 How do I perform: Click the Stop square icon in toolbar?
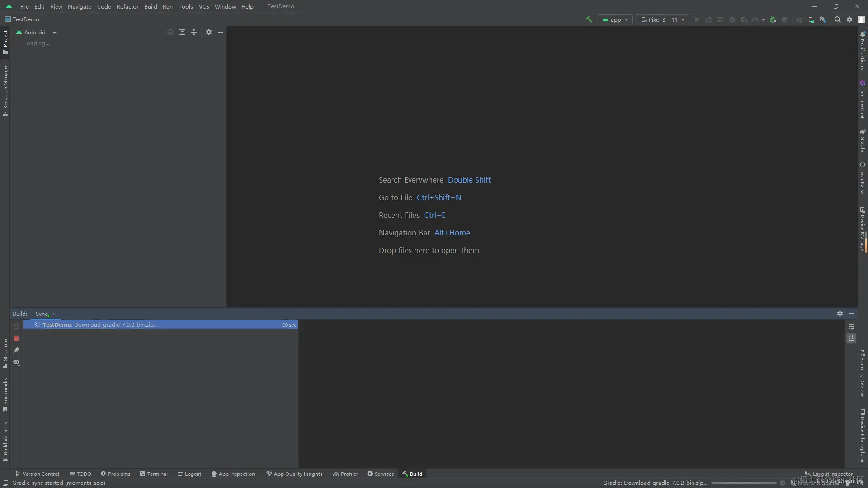[x=785, y=19]
